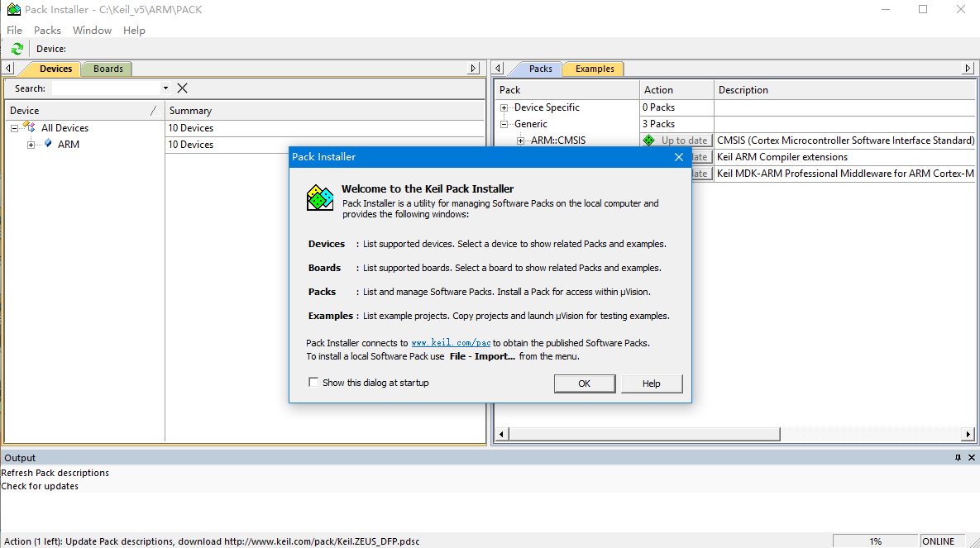Screen dimensions: 980x548
Task: Pin the Output panel
Action: click(958, 458)
